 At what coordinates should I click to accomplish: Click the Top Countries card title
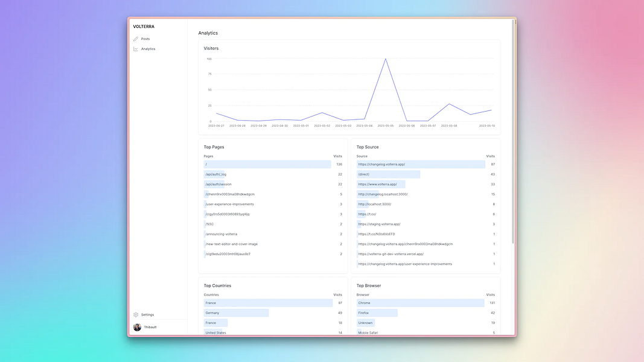[x=217, y=285]
